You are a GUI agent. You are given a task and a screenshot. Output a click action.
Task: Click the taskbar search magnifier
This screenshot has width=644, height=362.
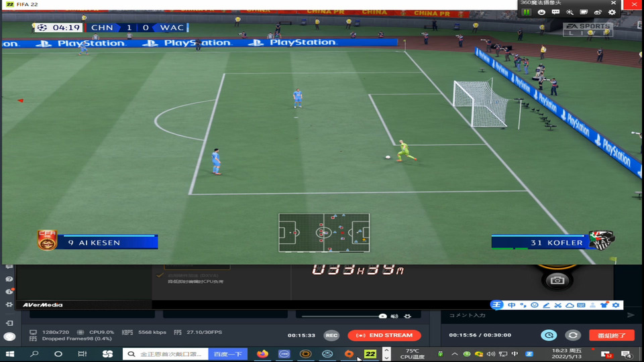click(34, 354)
